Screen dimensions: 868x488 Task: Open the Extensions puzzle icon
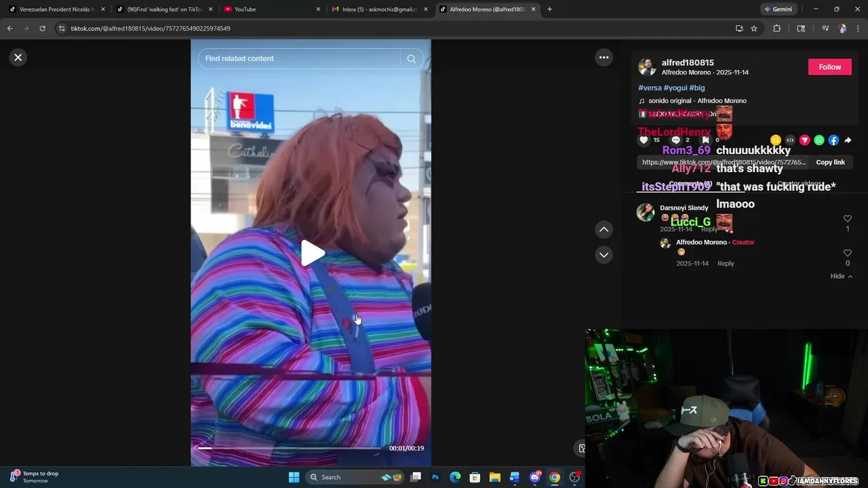click(x=777, y=28)
